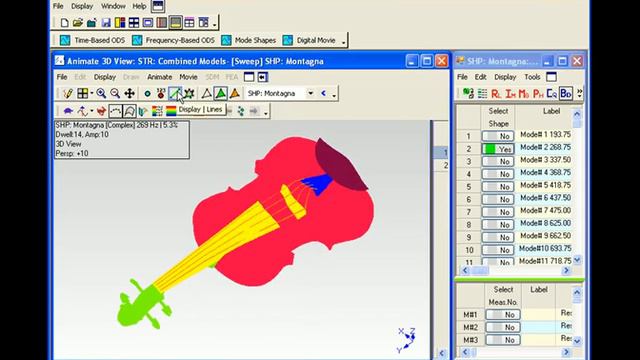Click the yellow and red window layout icon

pyautogui.click(x=120, y=22)
